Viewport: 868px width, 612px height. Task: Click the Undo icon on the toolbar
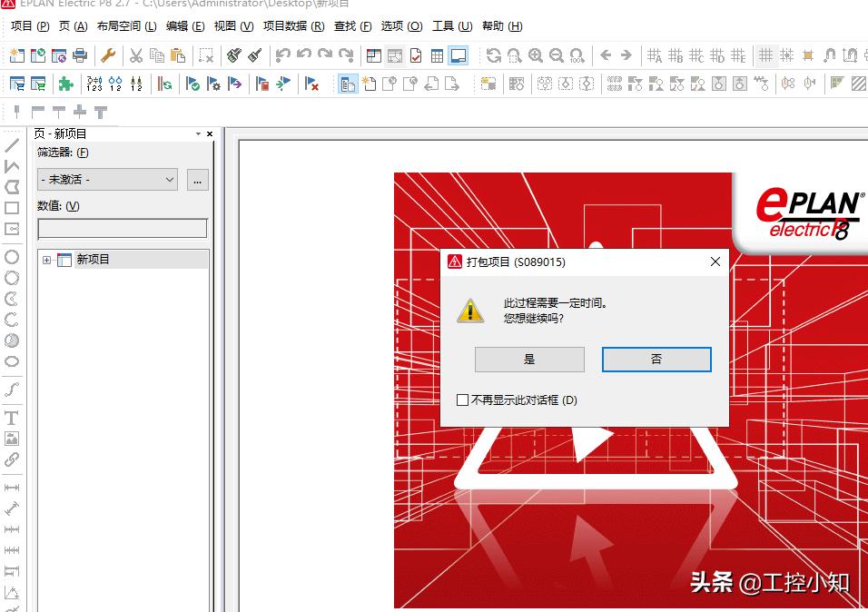click(281, 55)
